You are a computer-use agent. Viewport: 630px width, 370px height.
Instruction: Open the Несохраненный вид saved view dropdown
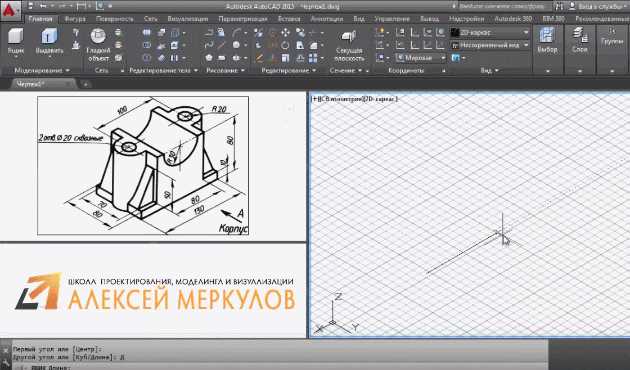(x=490, y=45)
